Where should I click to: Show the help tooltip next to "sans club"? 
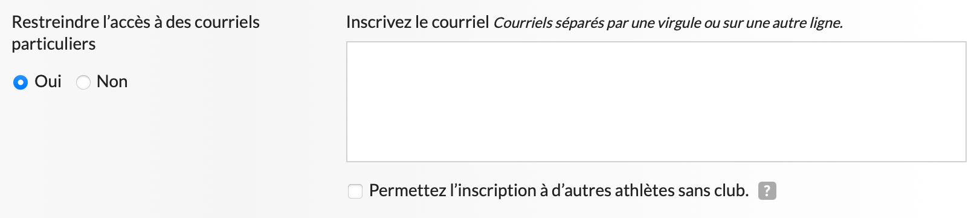767,191
